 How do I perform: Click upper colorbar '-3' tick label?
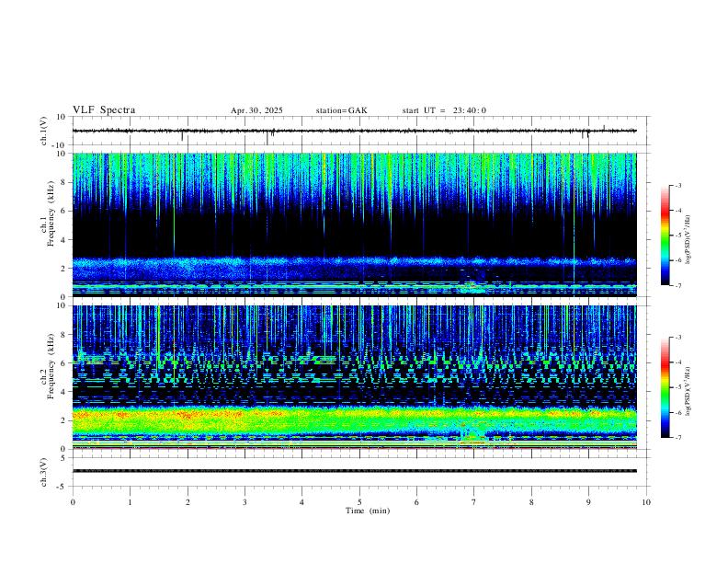(x=677, y=186)
